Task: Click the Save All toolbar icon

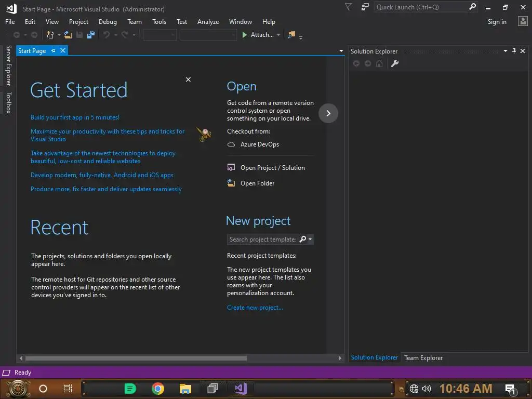Action: [91, 35]
